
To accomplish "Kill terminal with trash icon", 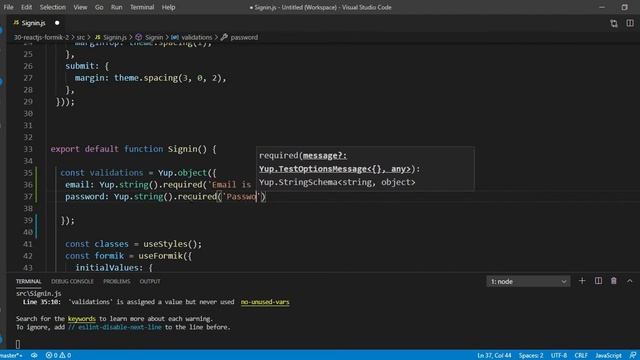I will tap(613, 281).
